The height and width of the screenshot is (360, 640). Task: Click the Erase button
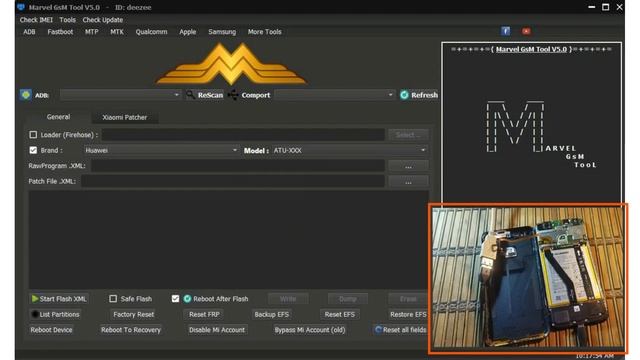(408, 299)
